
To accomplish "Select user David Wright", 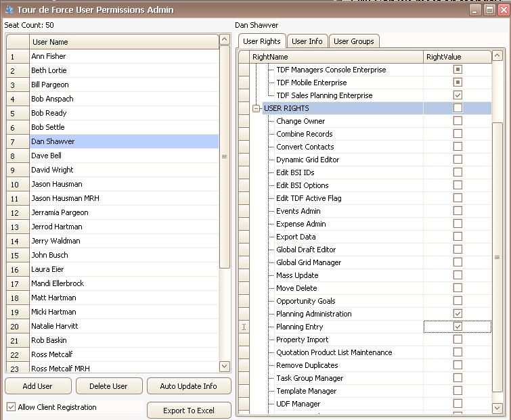I will tap(124, 170).
